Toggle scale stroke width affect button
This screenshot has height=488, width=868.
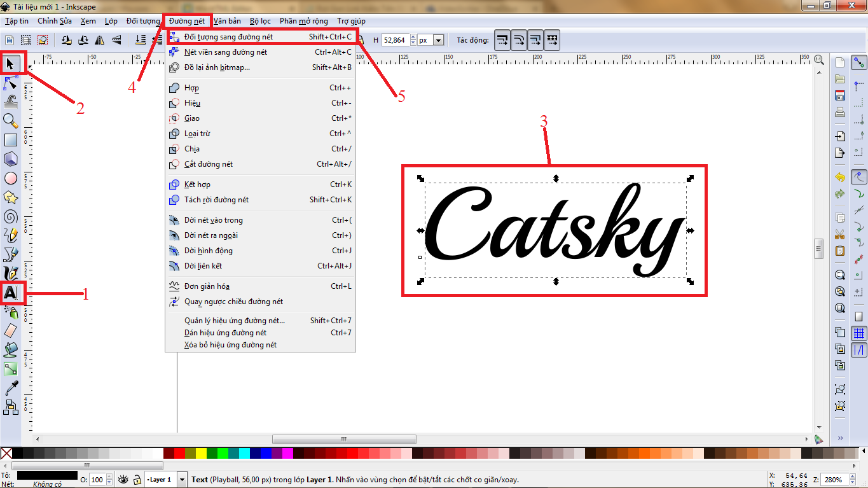(x=502, y=40)
